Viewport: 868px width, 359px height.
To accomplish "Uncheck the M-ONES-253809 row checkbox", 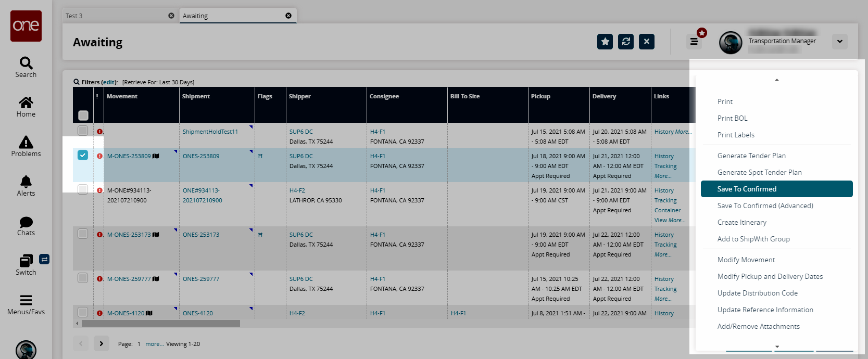I will pyautogui.click(x=83, y=155).
